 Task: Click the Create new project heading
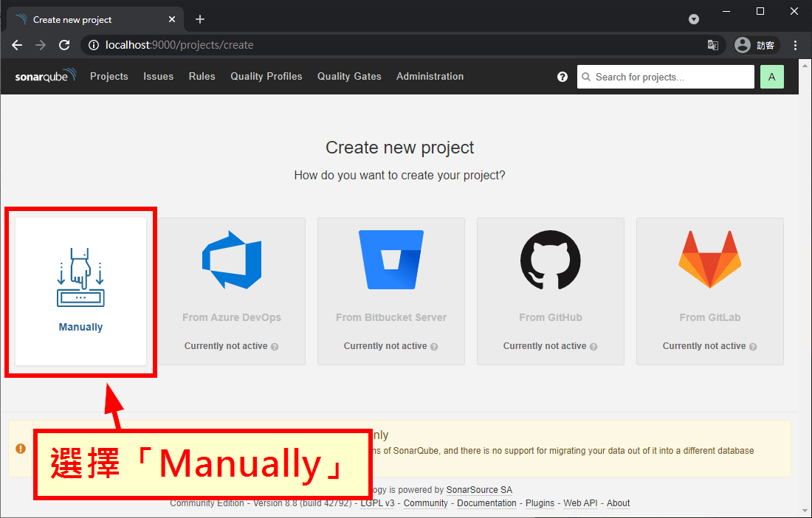[400, 148]
